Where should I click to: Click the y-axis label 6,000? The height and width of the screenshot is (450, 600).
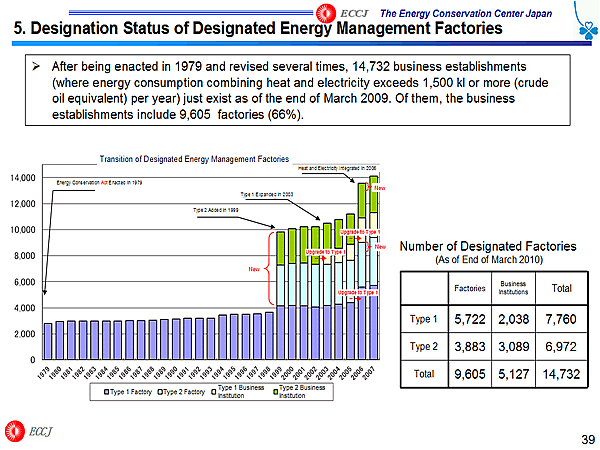(x=25, y=282)
